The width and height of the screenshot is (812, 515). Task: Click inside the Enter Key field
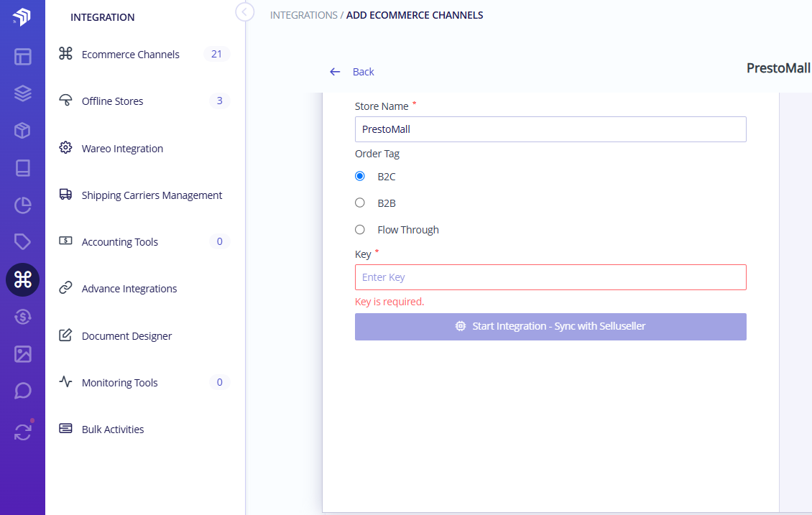[550, 277]
